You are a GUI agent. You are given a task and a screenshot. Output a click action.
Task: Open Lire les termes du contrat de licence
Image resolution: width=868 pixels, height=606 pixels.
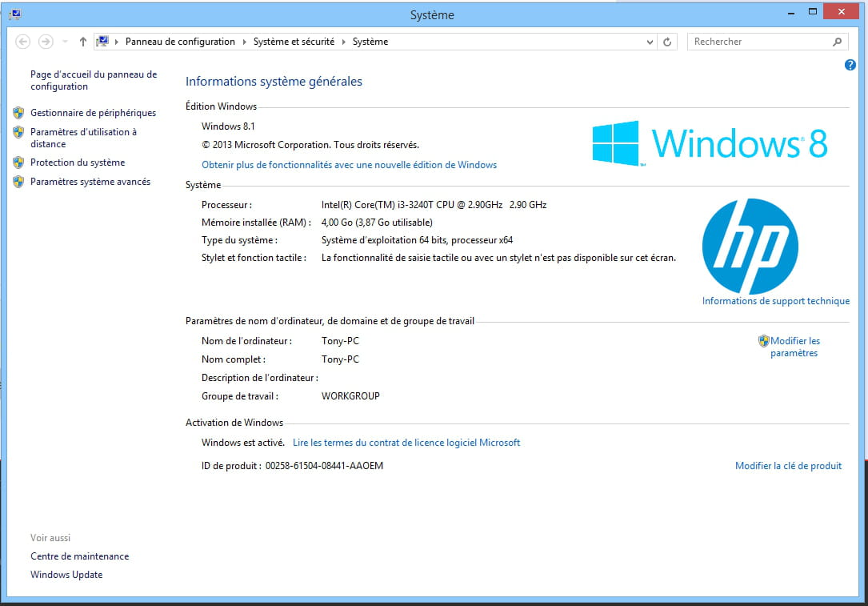406,443
